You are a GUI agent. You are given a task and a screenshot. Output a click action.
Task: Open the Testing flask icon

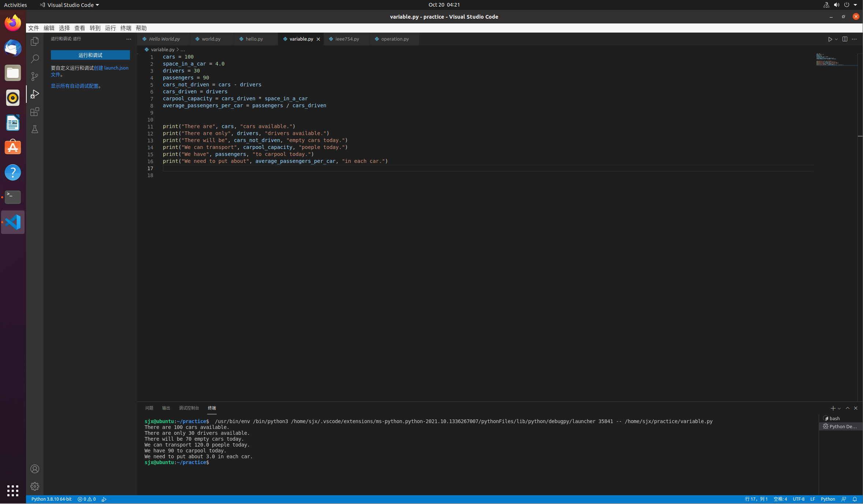pyautogui.click(x=35, y=129)
